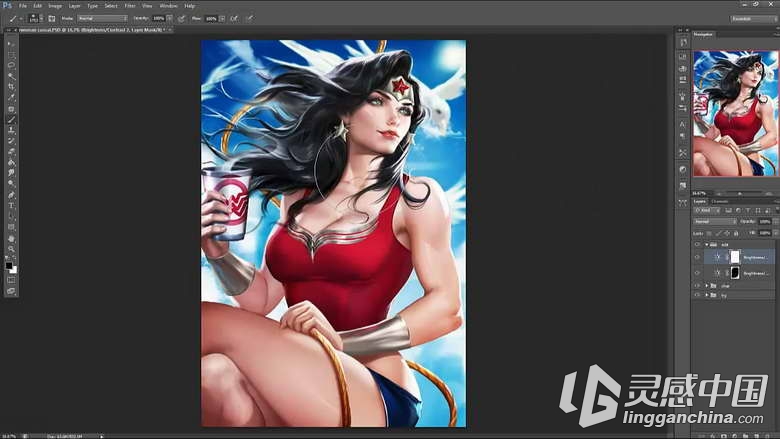Open the layer blend mode dropdown
The height and width of the screenshot is (439, 780).
[x=715, y=222]
